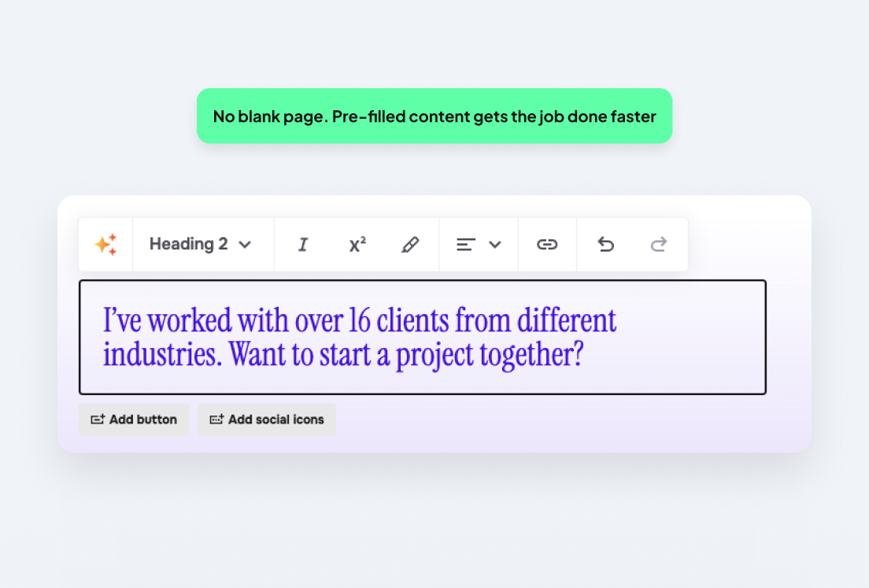Screen dimensions: 869x588
Task: Select the highlighter pen tool
Action: coord(410,244)
